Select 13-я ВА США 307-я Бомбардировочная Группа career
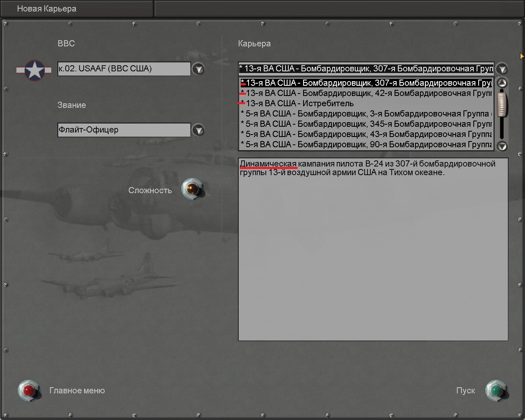525x420 pixels. tap(366, 83)
